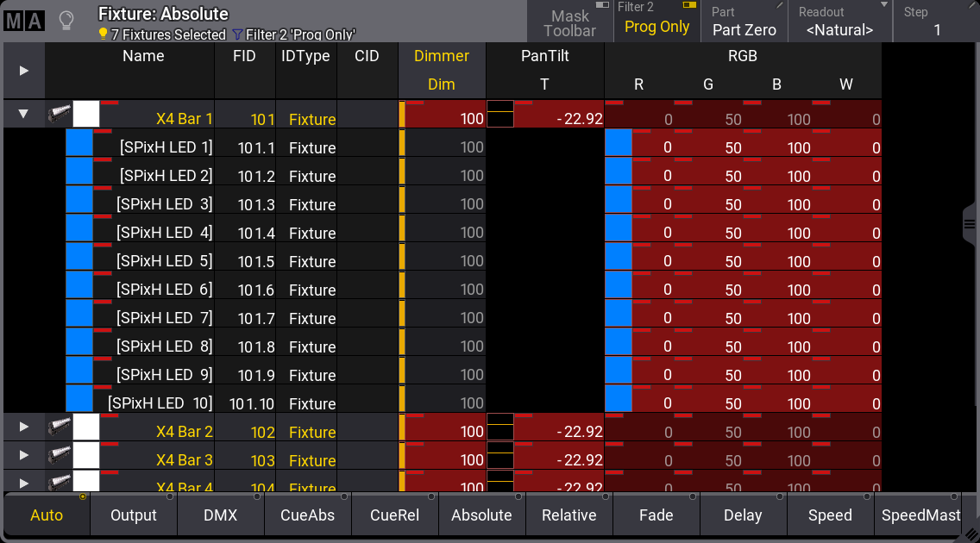This screenshot has width=980, height=543.
Task: Click the filter funnel icon in title
Action: (236, 35)
